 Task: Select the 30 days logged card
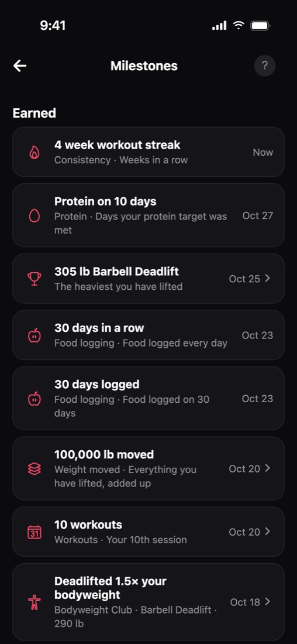148,398
